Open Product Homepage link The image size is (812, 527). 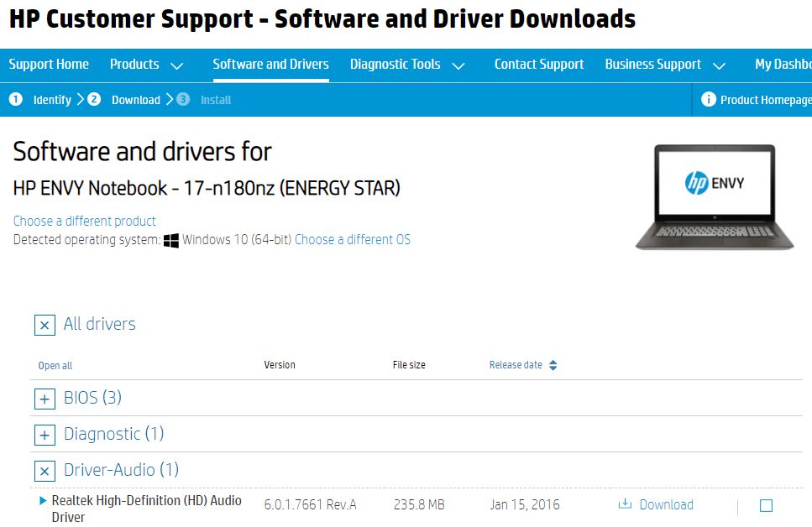766,100
